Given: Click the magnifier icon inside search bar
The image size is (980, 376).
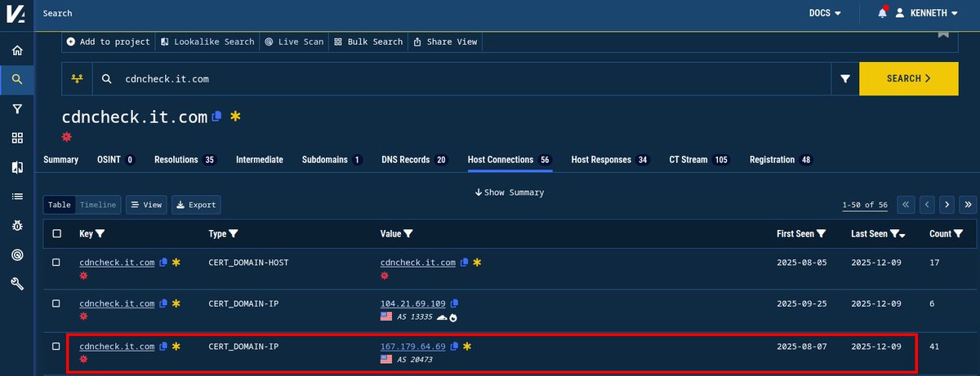Looking at the screenshot, I should coord(107,79).
